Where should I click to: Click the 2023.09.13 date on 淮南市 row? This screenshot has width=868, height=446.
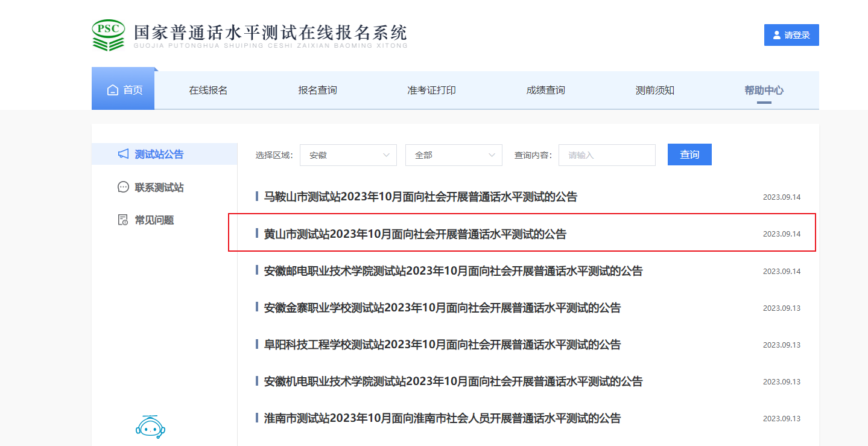point(782,419)
